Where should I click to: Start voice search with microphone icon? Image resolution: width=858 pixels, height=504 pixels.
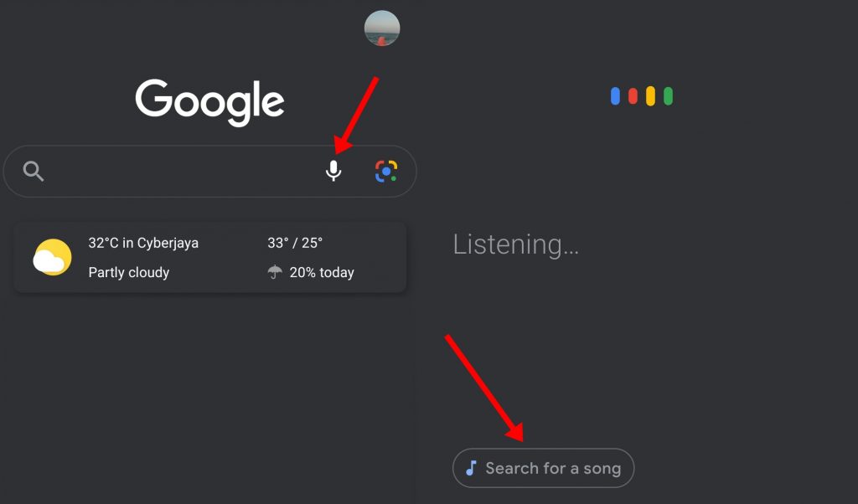click(x=333, y=171)
